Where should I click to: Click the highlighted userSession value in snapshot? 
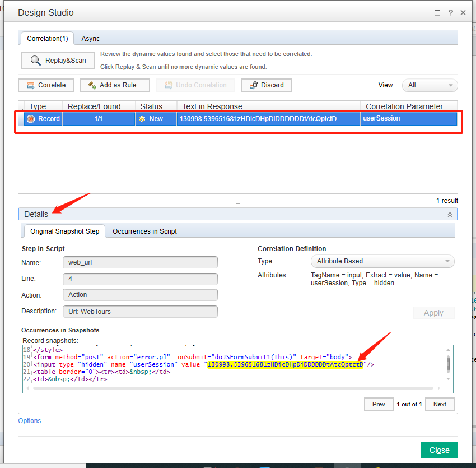click(285, 364)
